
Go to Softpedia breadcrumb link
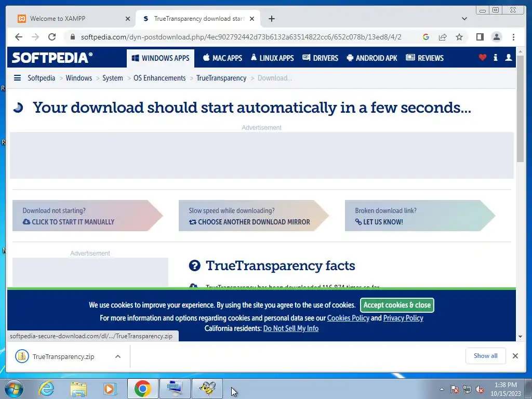pyautogui.click(x=42, y=78)
